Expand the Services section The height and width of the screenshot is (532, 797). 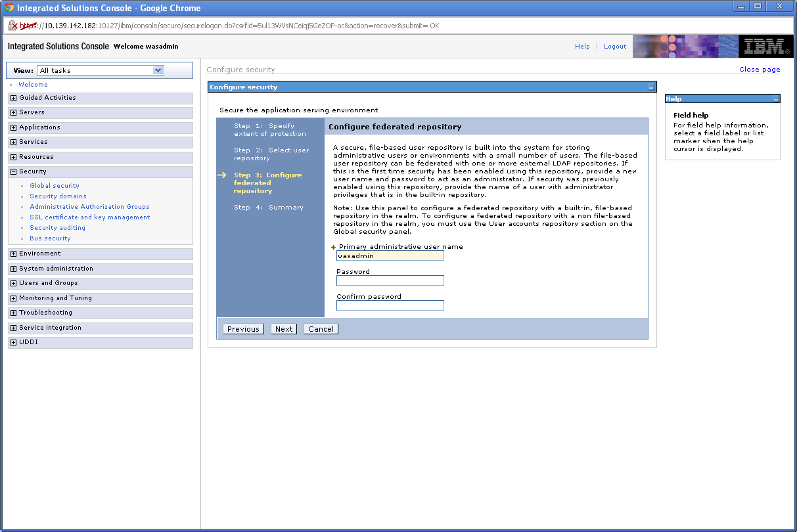(13, 142)
